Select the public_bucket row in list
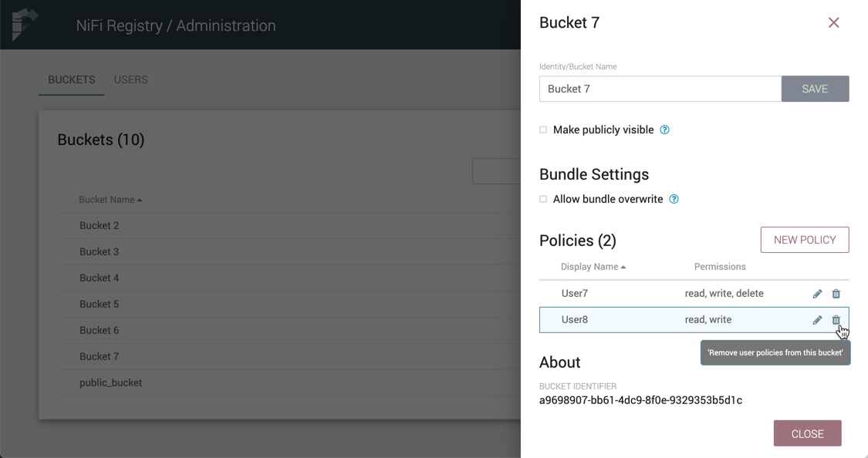868x458 pixels. [111, 383]
